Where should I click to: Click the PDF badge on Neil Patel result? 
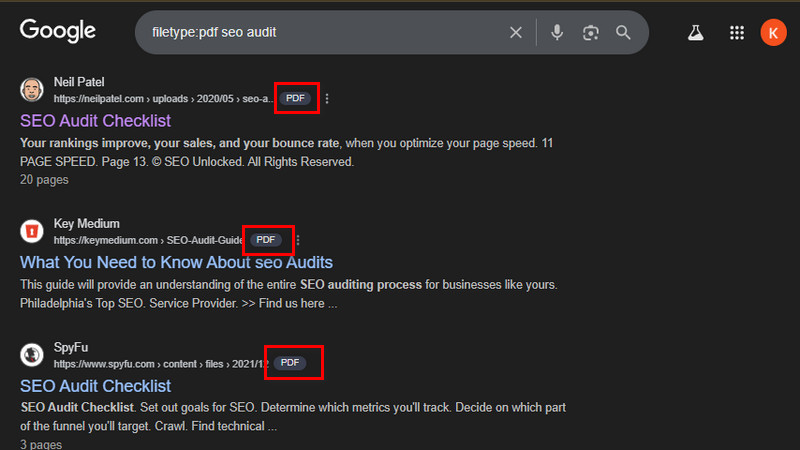[295, 98]
